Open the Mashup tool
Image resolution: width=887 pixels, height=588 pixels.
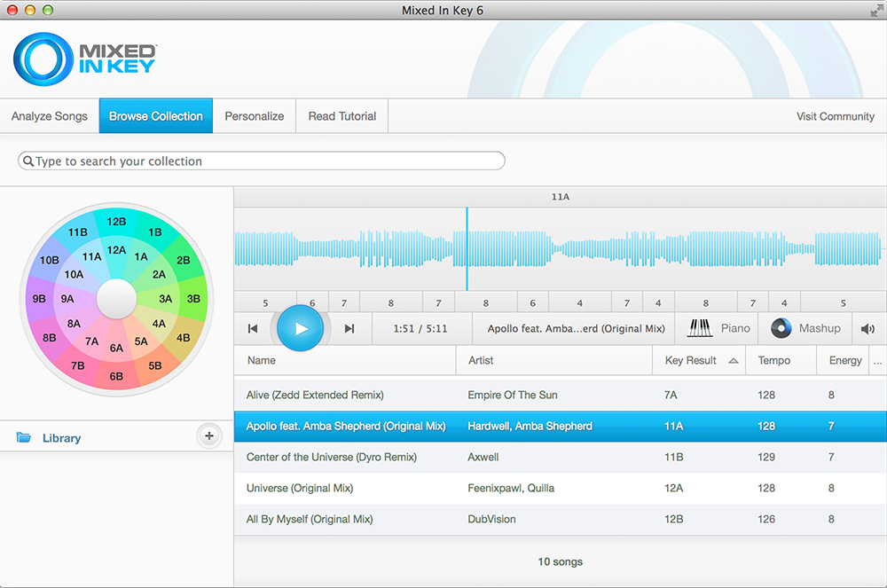[x=805, y=328]
